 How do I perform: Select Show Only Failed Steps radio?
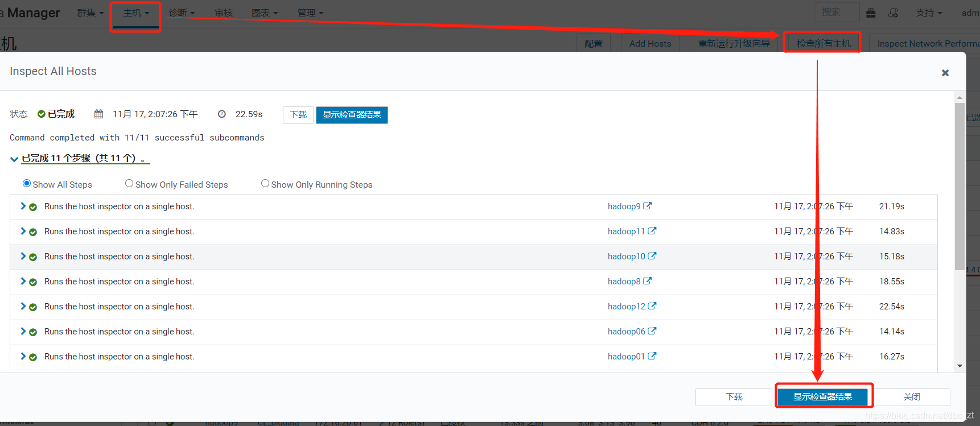[129, 183]
